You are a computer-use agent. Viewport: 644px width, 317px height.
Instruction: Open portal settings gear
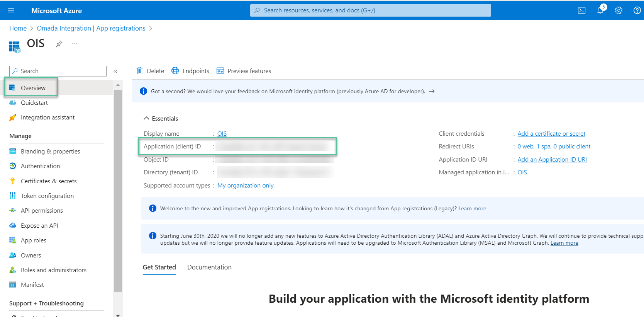pyautogui.click(x=619, y=10)
